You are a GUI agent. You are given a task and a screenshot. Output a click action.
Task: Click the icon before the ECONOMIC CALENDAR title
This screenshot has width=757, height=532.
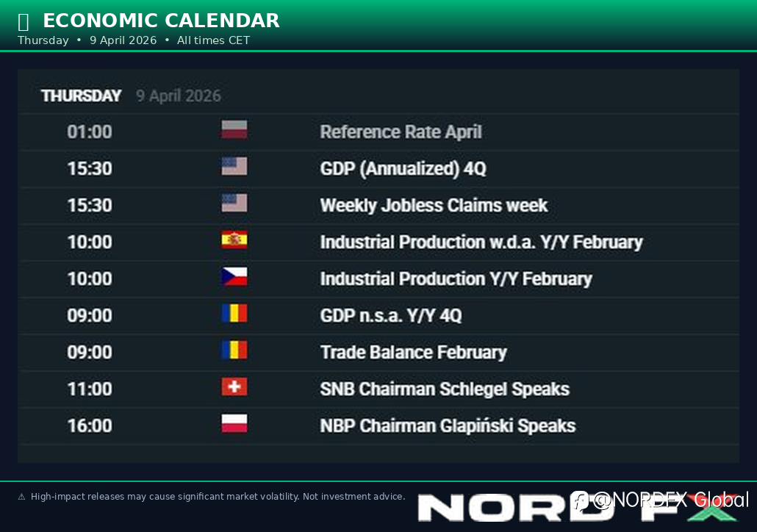pos(24,21)
